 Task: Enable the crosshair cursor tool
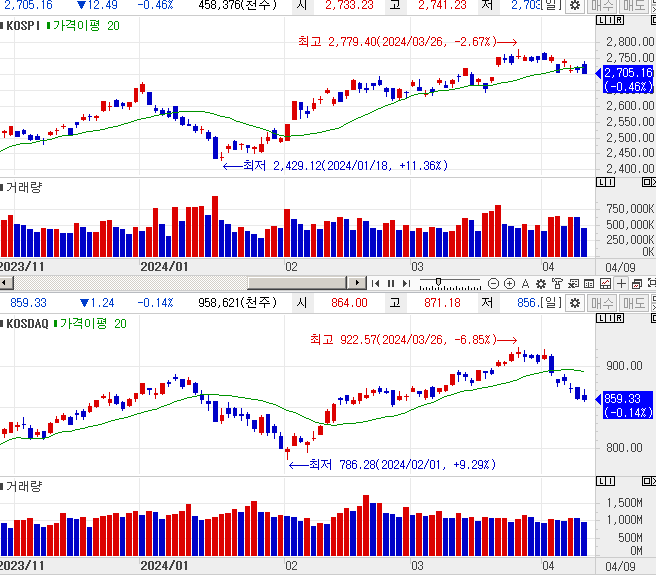click(x=621, y=283)
